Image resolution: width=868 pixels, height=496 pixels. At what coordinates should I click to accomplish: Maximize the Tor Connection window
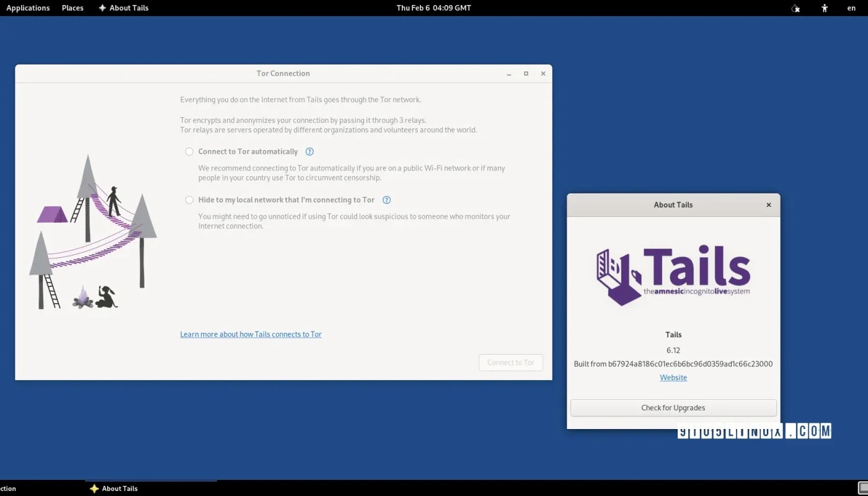[526, 74]
